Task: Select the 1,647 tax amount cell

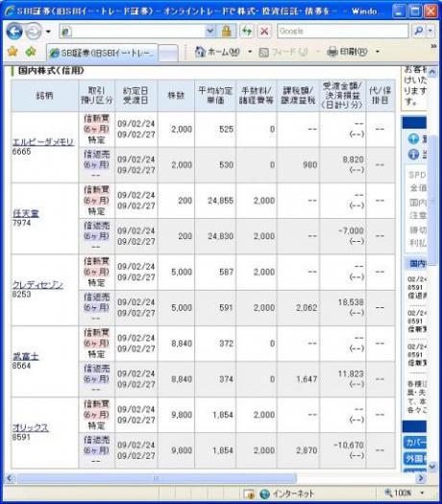Action: pyautogui.click(x=298, y=379)
